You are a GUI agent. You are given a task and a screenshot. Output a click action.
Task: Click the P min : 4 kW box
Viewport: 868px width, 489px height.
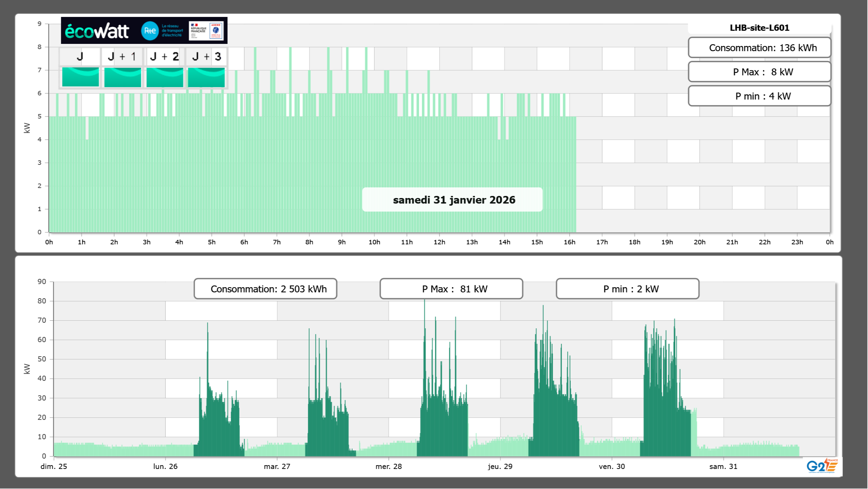[759, 96]
